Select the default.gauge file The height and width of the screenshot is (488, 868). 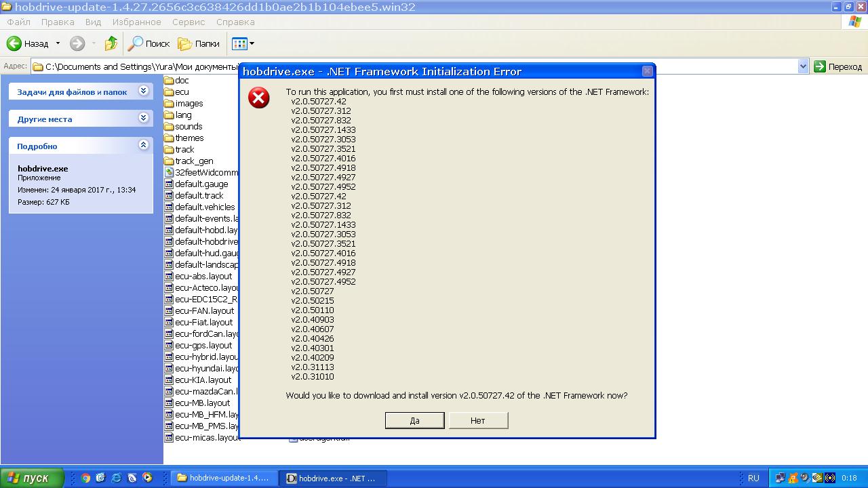click(196, 184)
